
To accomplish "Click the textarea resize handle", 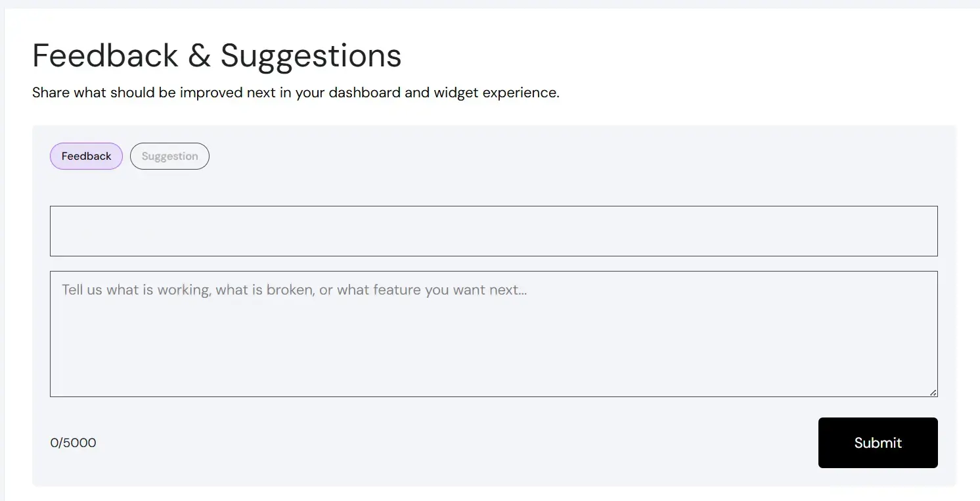I will point(933,393).
